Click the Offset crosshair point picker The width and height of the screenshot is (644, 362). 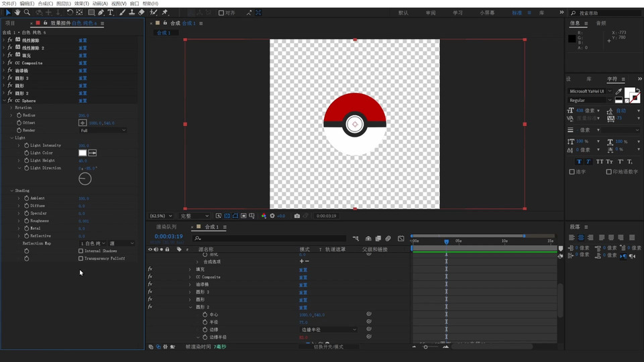(83, 123)
